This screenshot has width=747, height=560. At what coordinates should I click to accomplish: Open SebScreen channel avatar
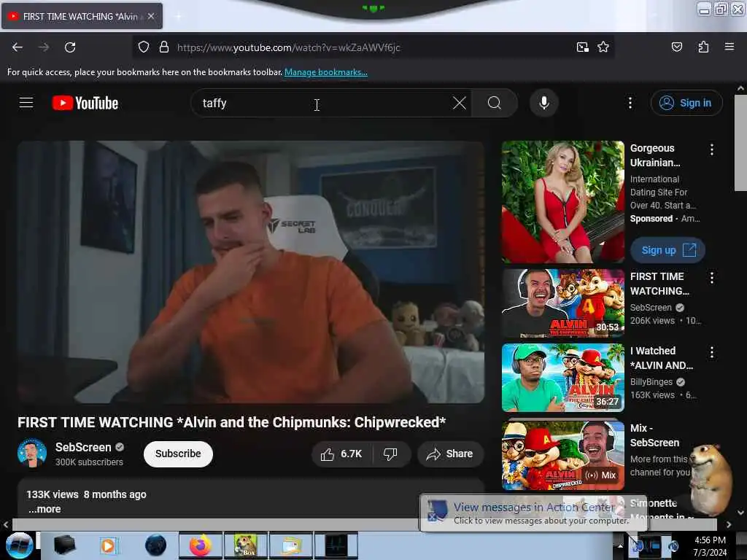coord(32,454)
